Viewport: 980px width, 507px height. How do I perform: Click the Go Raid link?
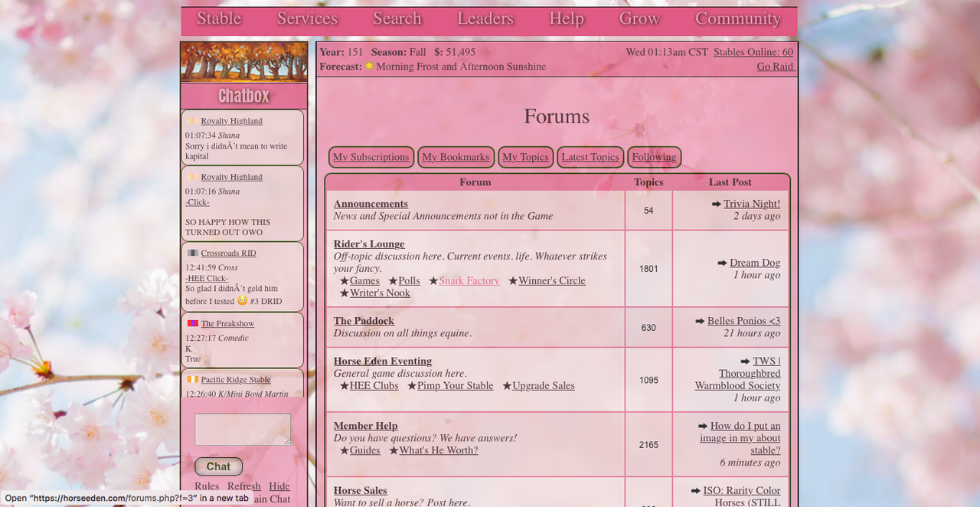[x=775, y=67]
